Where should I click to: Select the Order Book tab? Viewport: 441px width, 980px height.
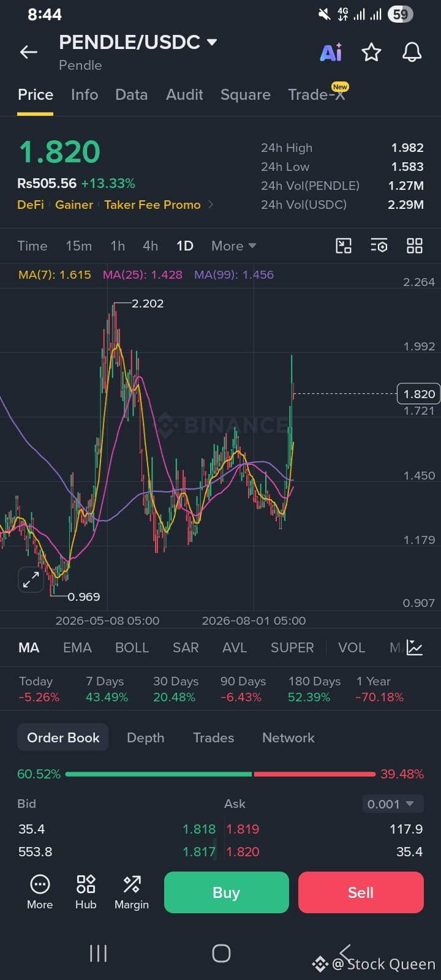(x=63, y=737)
